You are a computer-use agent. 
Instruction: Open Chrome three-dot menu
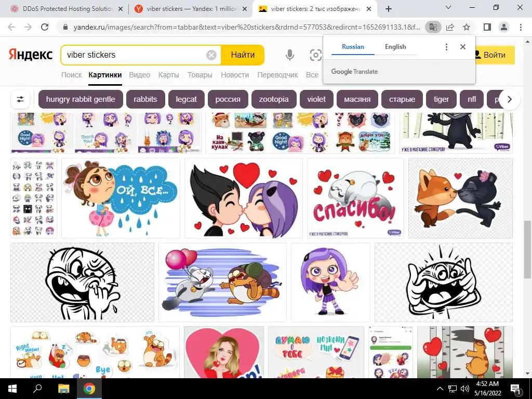pyautogui.click(x=521, y=27)
